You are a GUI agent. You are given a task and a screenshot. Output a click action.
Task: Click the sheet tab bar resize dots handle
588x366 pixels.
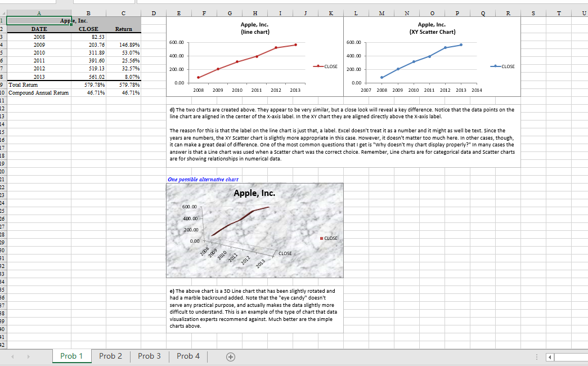537,357
